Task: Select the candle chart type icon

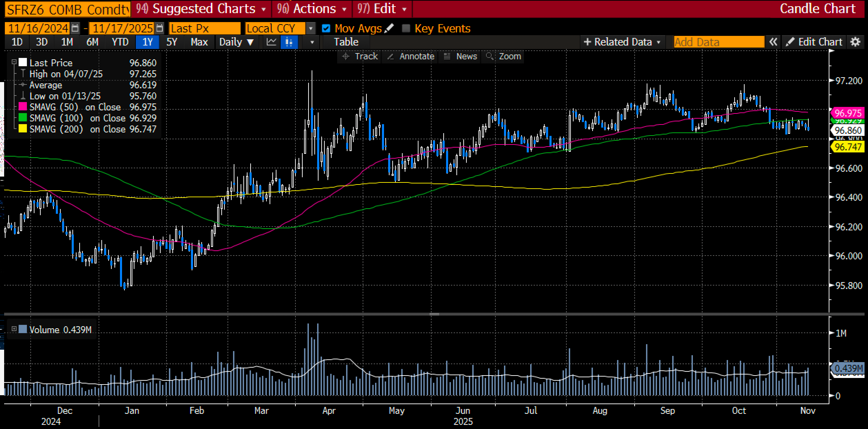Action: pos(289,42)
